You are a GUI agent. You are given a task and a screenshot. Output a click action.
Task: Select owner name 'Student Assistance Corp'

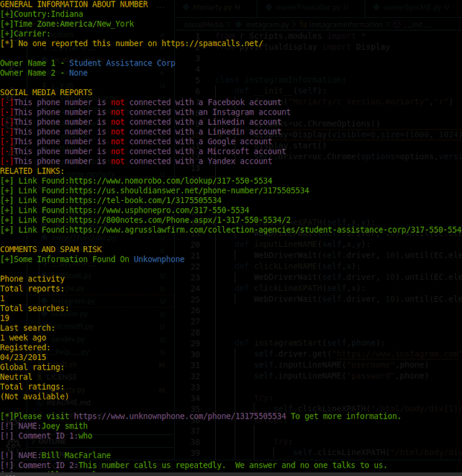coord(122,63)
